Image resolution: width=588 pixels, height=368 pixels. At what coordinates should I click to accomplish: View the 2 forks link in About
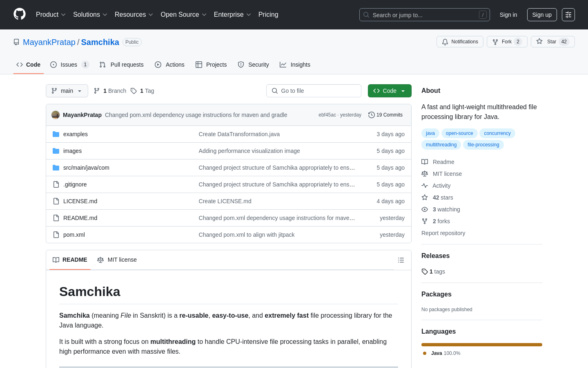[x=436, y=221]
